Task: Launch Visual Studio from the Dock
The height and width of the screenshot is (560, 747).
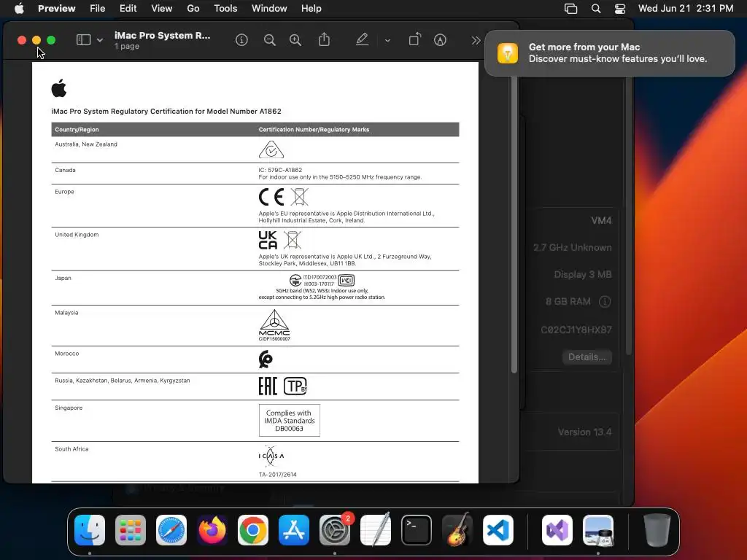Action: coord(557,530)
